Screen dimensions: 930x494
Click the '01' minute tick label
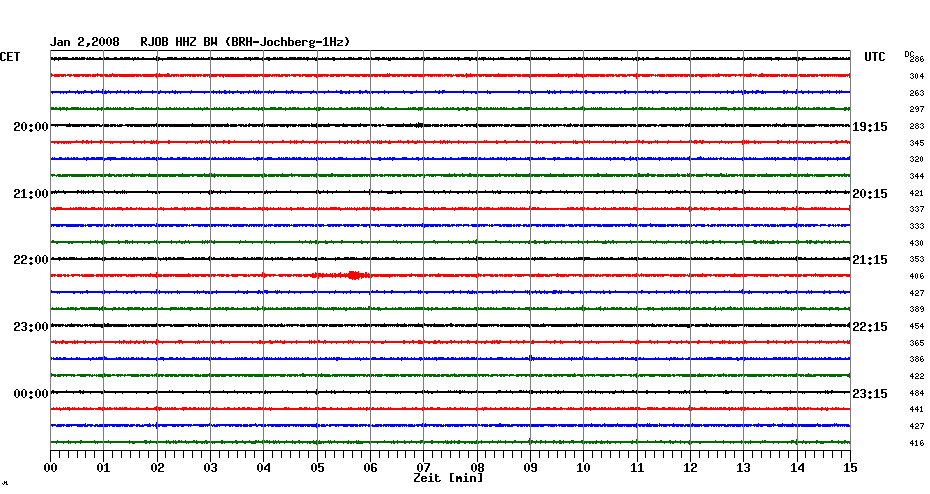104,468
